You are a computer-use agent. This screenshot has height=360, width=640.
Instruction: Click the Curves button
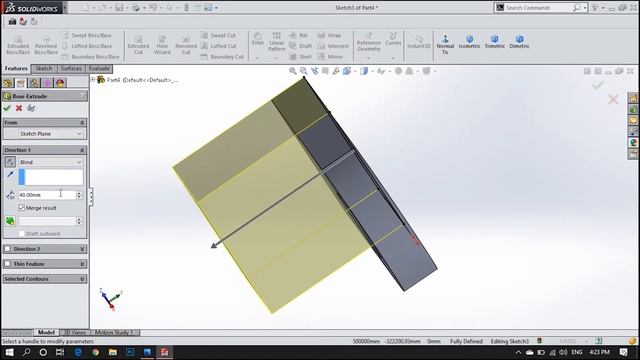(393, 39)
